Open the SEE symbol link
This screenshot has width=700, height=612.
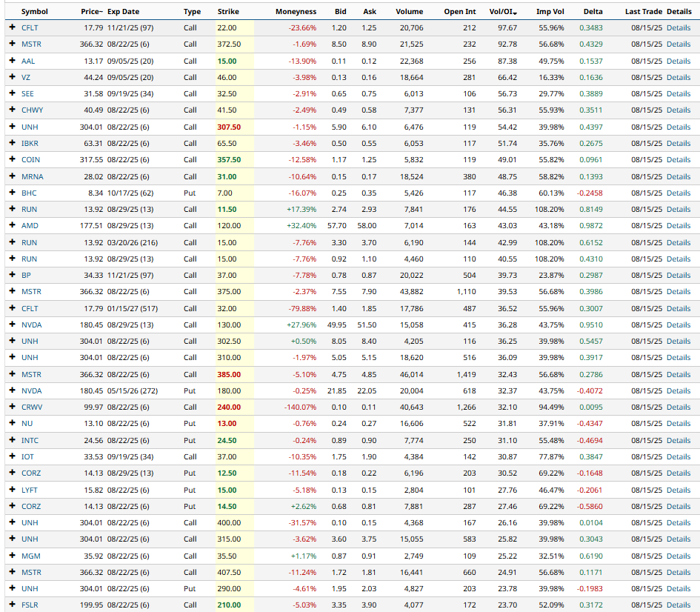click(x=27, y=94)
